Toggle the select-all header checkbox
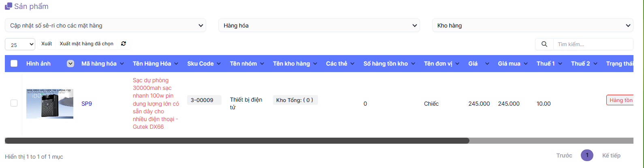This screenshot has height=168, width=644. tap(14, 64)
